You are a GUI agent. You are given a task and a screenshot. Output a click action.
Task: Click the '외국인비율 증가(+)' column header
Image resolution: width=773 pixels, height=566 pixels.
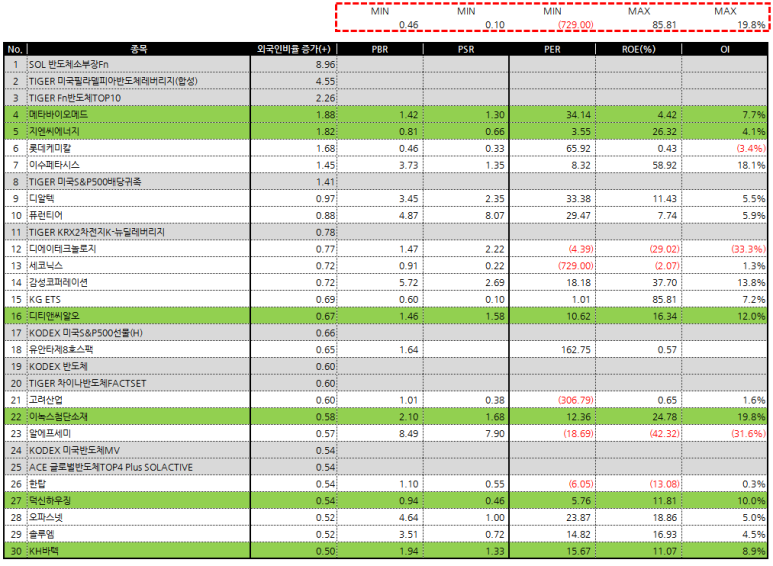click(293, 49)
